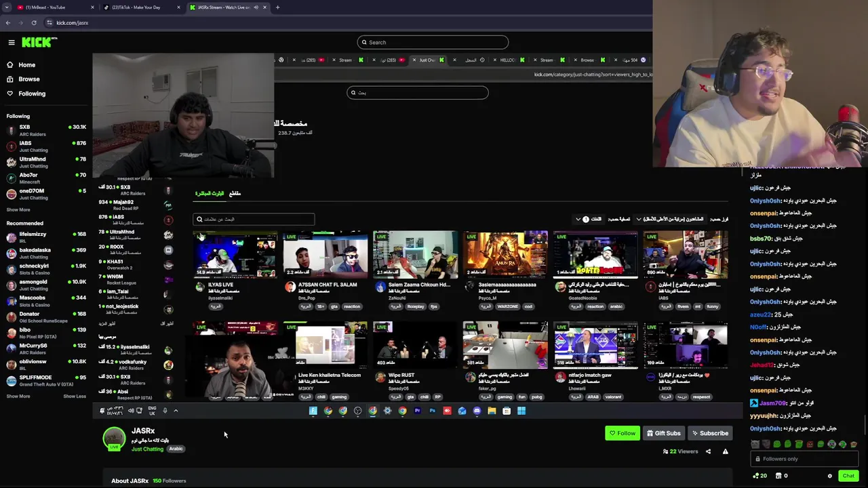Follow the JASRx channel
Screen dimensions: 868x488
(622, 433)
